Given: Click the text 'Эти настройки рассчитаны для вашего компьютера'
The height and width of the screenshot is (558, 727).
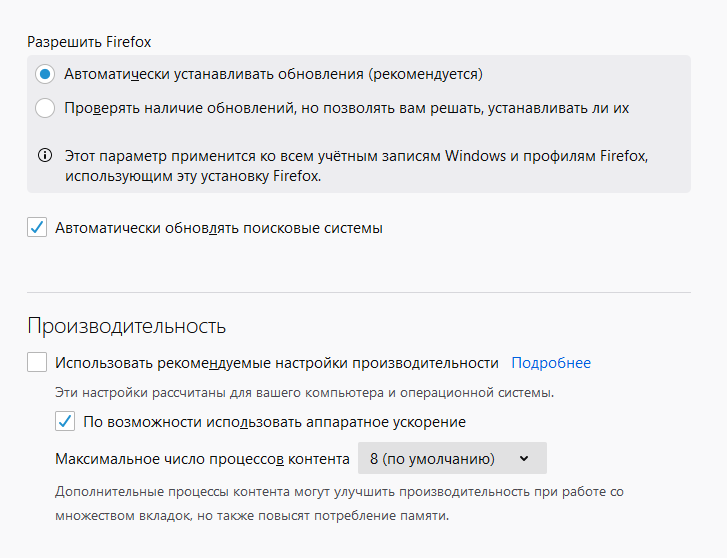Looking at the screenshot, I should [220, 392].
